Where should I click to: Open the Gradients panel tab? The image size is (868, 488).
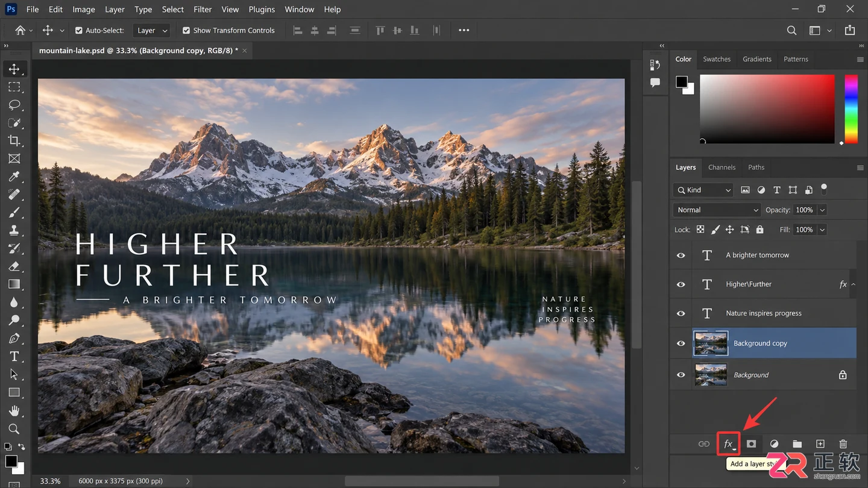(757, 59)
